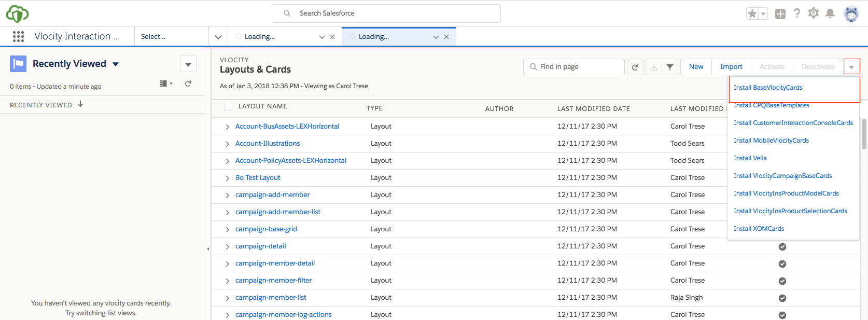Select Install CustomerInteractionConsoleCards
This screenshot has height=320, width=868.
coord(794,123)
